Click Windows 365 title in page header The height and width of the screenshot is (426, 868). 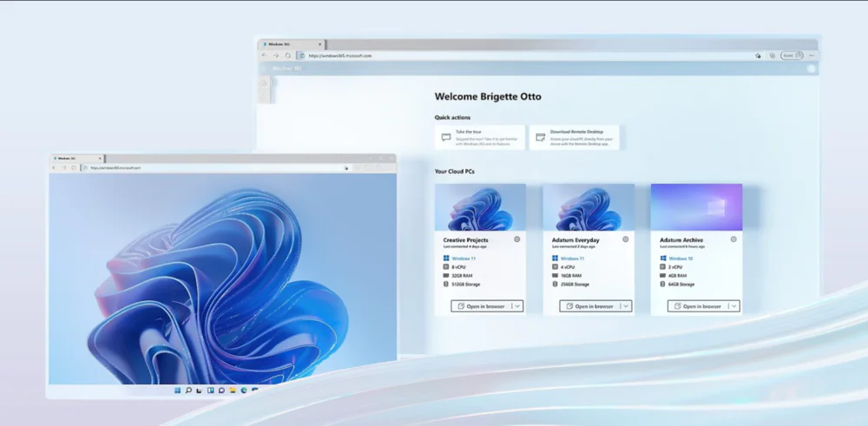click(x=286, y=69)
